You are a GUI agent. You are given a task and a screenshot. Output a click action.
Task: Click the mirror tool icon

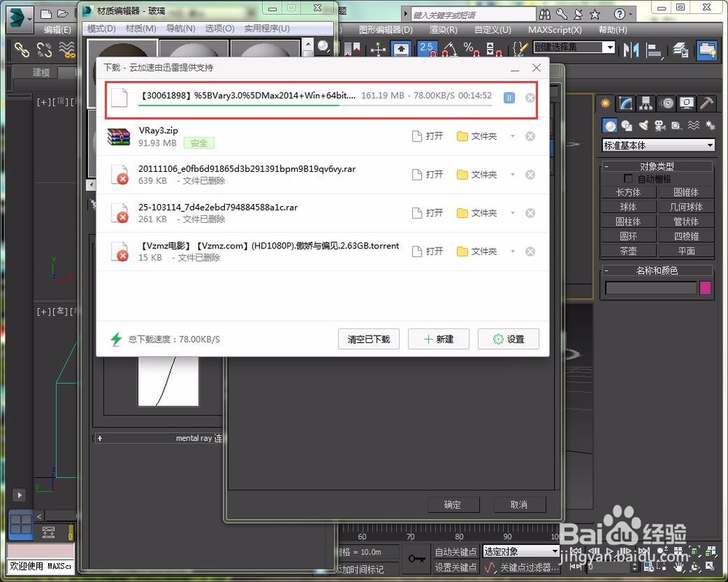[x=631, y=50]
